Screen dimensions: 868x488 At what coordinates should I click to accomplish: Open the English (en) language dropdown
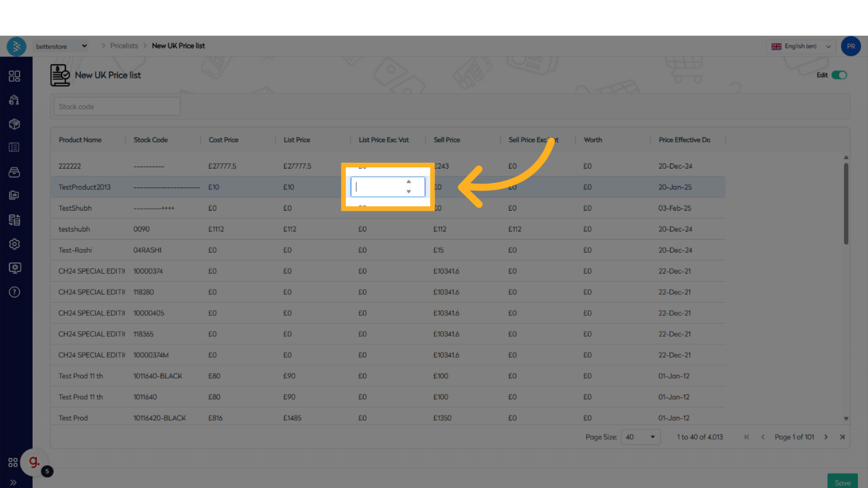[801, 47]
